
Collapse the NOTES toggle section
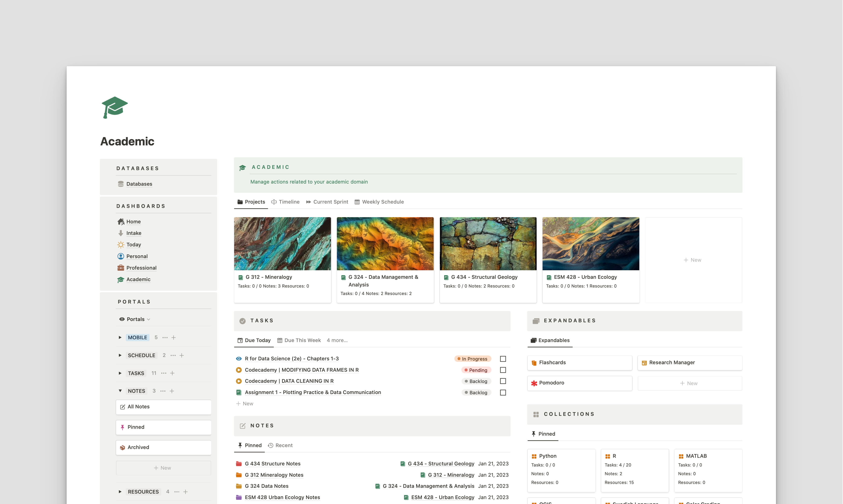point(120,391)
